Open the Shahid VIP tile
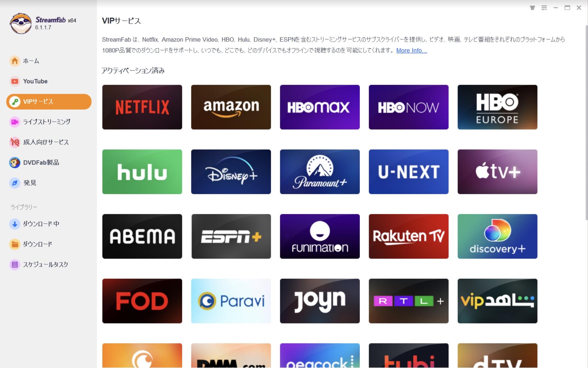Viewport: 588px width, 368px height. 498,301
